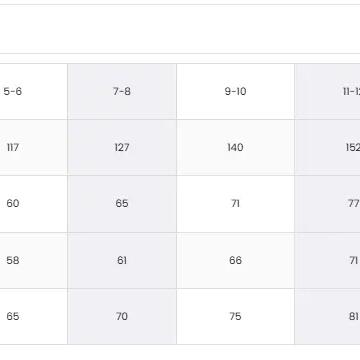Screen dimensions: 360x360
Task: Select the cell showing 77
Action: tap(327, 204)
